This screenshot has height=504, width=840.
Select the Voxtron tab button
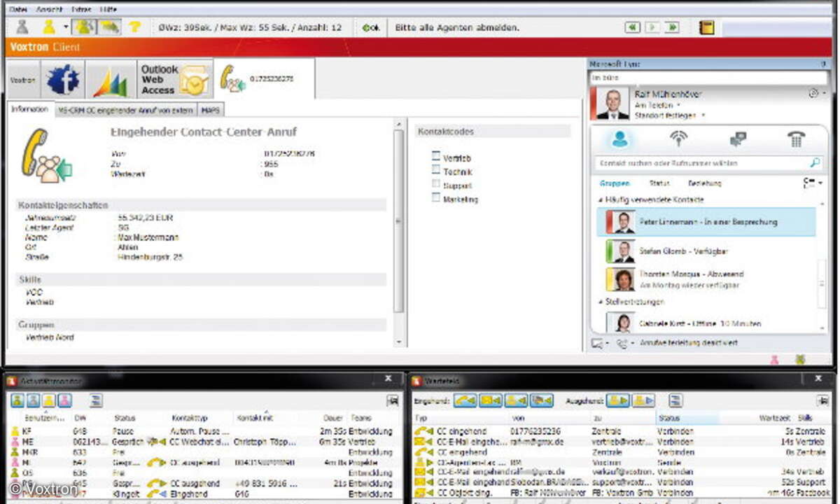point(22,80)
